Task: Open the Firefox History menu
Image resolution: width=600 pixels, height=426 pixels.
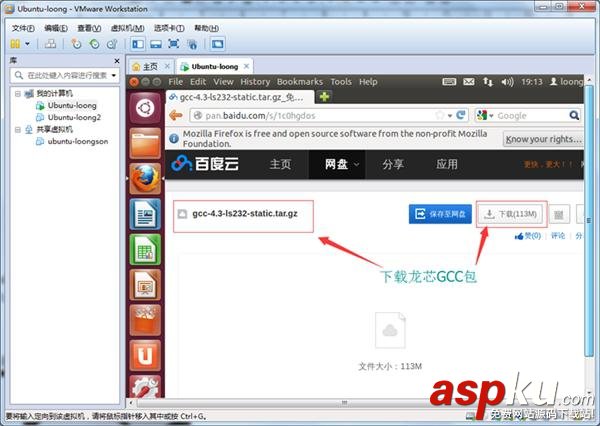Action: pyautogui.click(x=255, y=82)
